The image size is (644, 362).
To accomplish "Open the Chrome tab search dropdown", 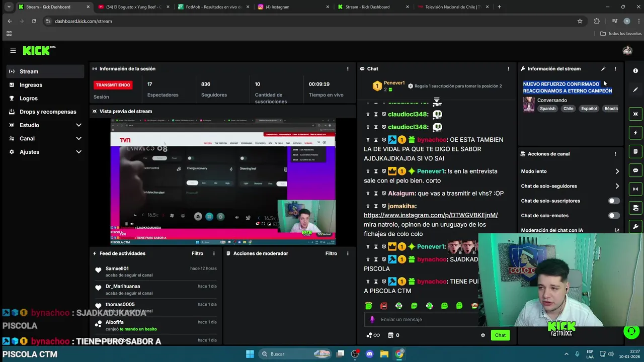I will [9, 7].
